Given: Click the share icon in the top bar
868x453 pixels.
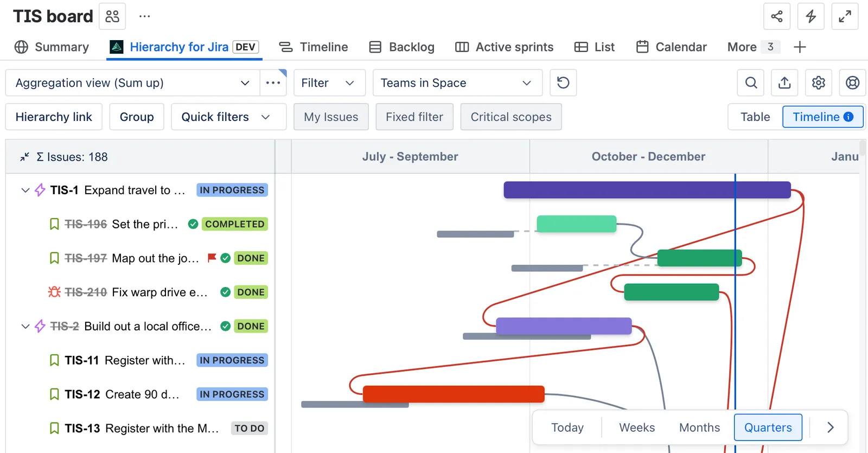Looking at the screenshot, I should 777,16.
